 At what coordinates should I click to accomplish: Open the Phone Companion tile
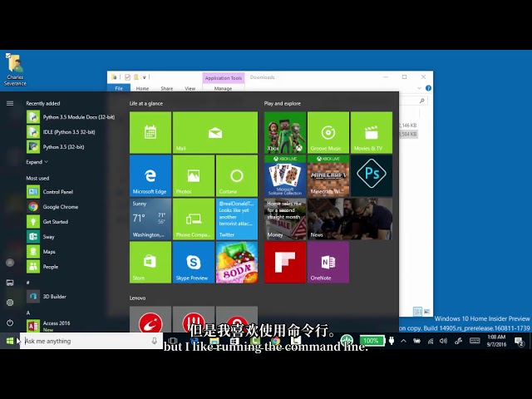tap(194, 219)
